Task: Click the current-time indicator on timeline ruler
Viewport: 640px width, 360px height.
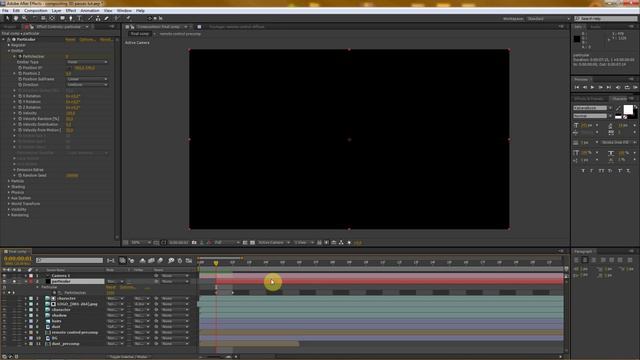Action: coord(216,263)
